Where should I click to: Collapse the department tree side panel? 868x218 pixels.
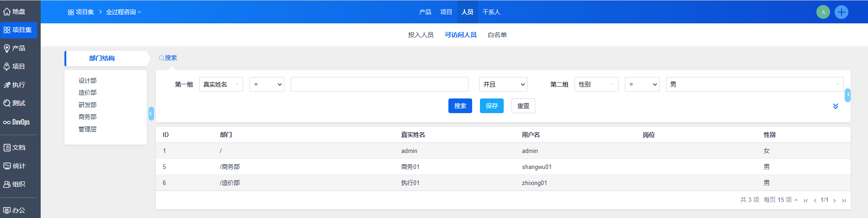tap(151, 114)
